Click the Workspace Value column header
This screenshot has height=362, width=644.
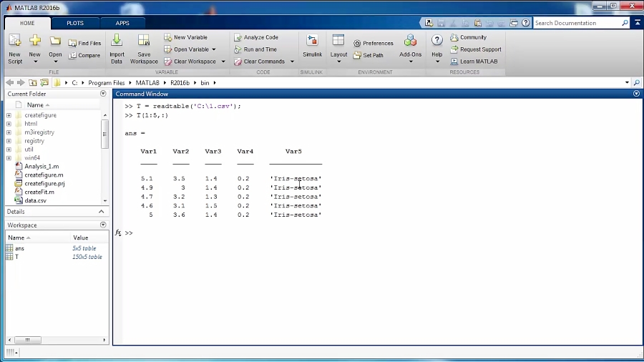coord(80,238)
